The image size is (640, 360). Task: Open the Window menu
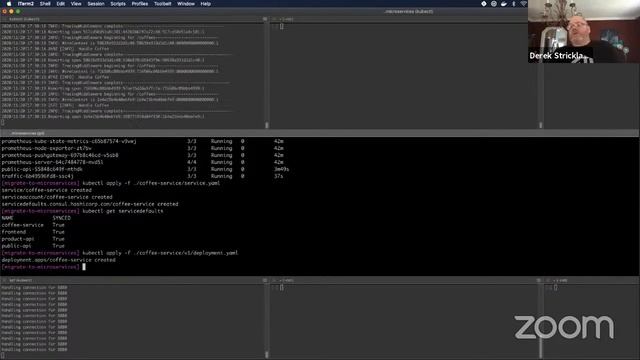click(x=186, y=4)
